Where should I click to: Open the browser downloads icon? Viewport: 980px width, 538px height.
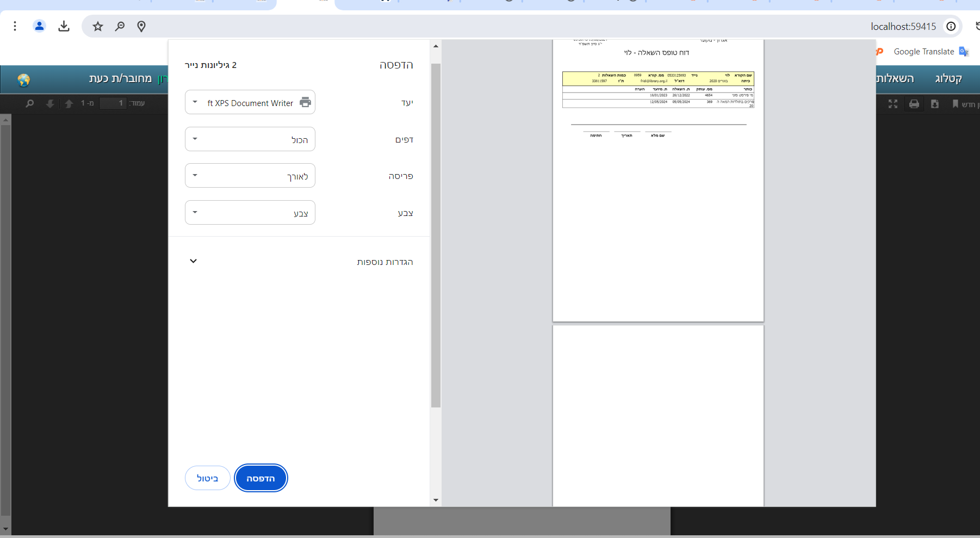click(64, 26)
